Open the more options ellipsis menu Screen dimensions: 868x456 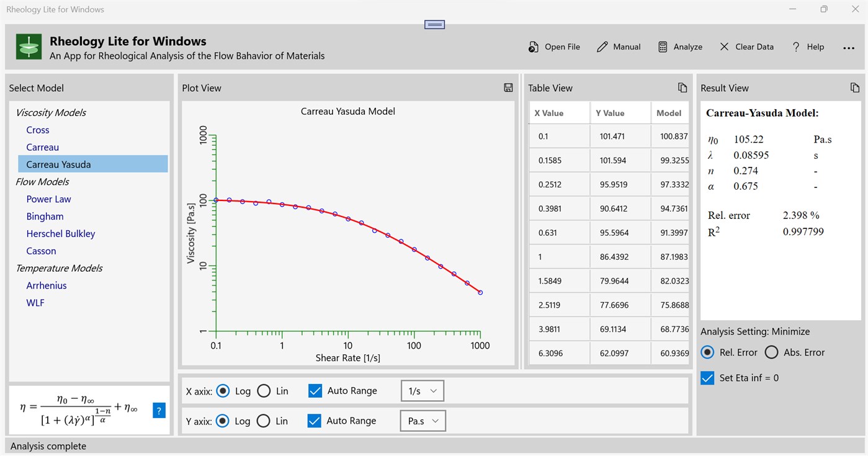pyautogui.click(x=849, y=47)
